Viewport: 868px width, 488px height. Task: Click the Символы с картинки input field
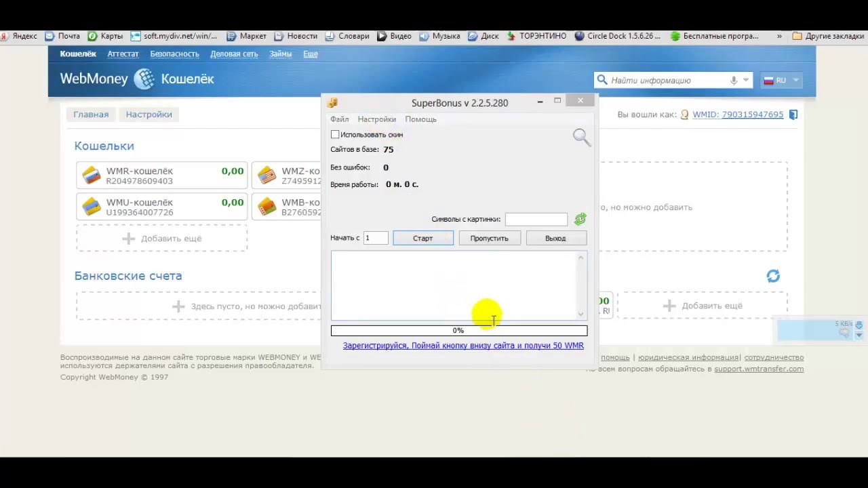[x=536, y=219]
